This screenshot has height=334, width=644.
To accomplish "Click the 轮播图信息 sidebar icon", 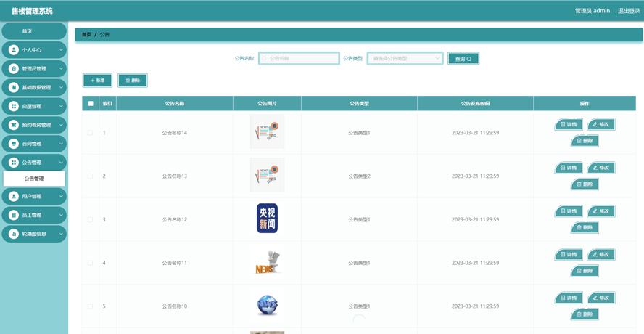I will [14, 234].
